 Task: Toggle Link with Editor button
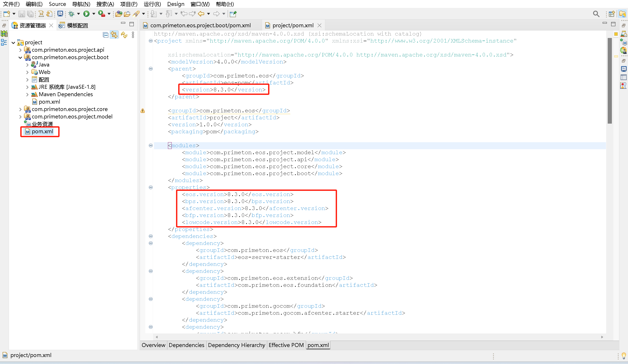[114, 35]
